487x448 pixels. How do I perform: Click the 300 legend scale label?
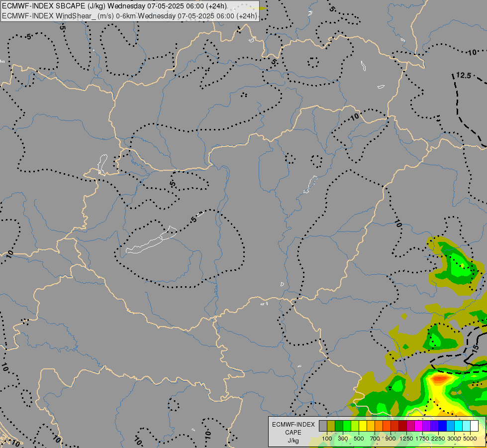(x=343, y=439)
